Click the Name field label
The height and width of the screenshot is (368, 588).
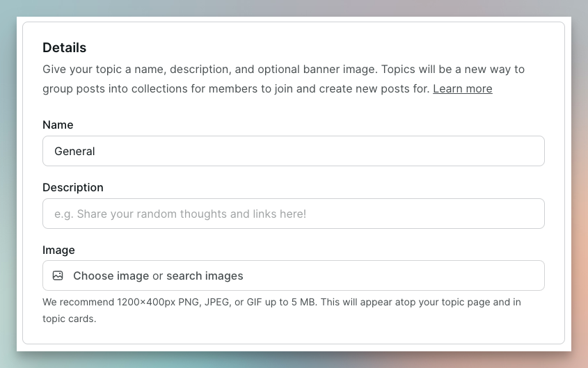(x=58, y=125)
